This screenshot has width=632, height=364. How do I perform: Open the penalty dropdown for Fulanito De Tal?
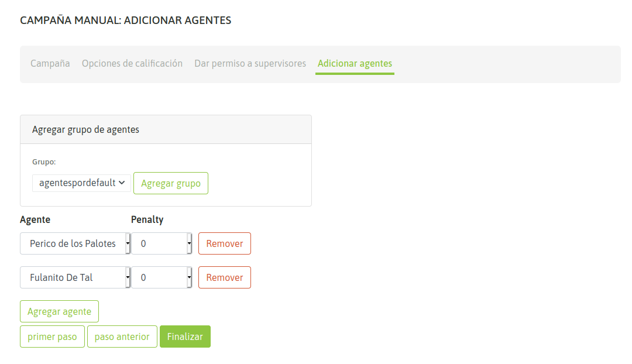pyautogui.click(x=162, y=277)
